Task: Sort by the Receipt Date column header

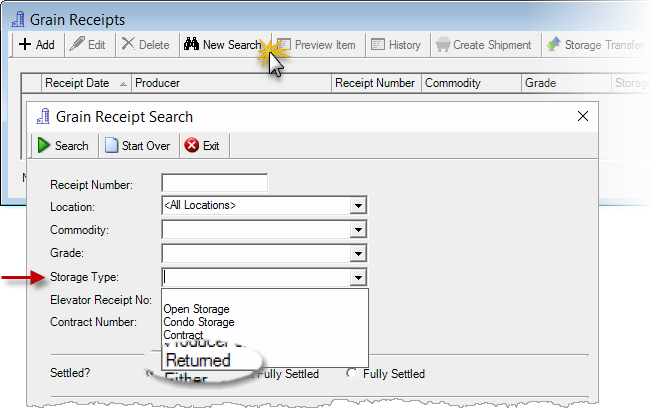Action: 86,83
